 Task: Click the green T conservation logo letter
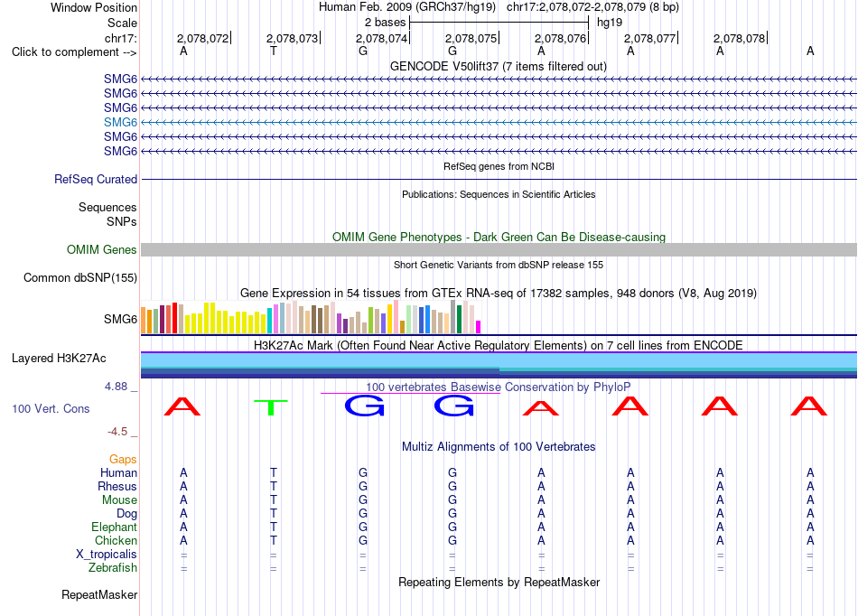(x=271, y=407)
